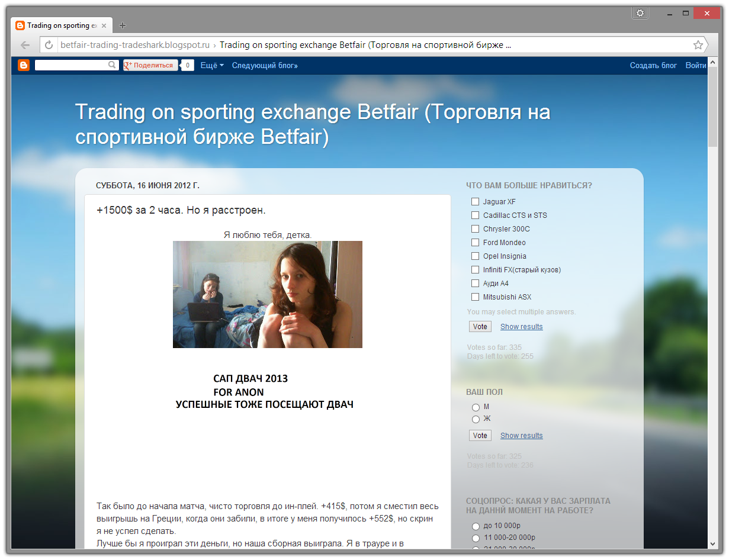
Task: Reload the page with refresh icon
Action: 49,45
